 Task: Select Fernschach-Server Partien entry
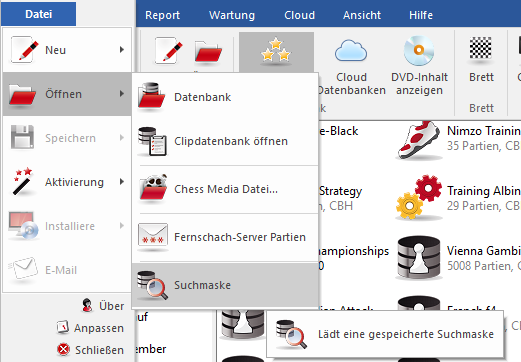coord(225,237)
